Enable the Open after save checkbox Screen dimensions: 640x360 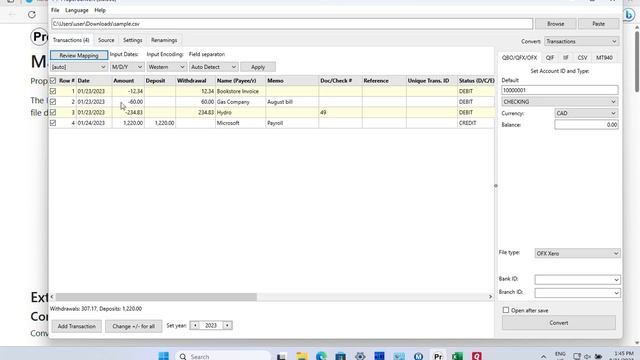506,310
